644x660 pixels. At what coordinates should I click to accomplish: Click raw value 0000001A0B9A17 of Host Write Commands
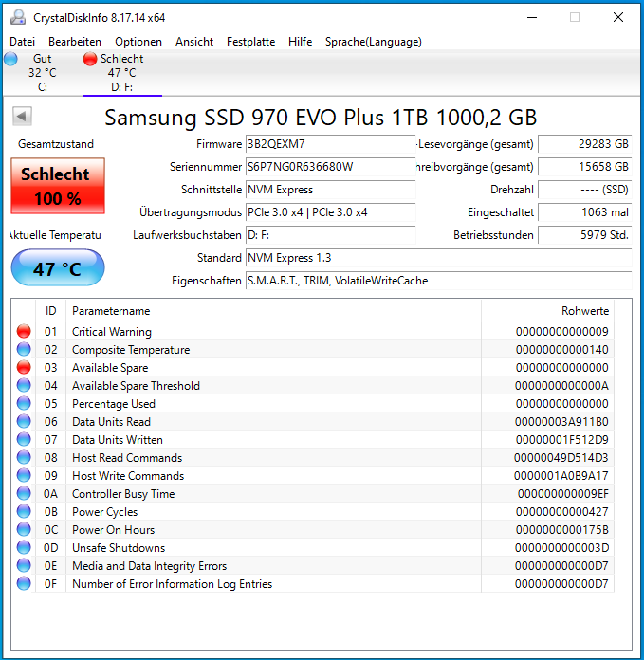tap(561, 476)
